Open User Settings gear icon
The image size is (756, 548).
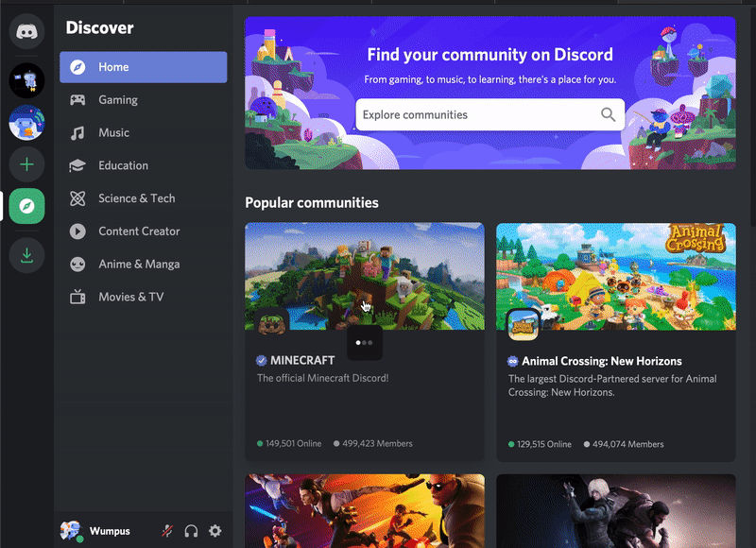pyautogui.click(x=215, y=531)
